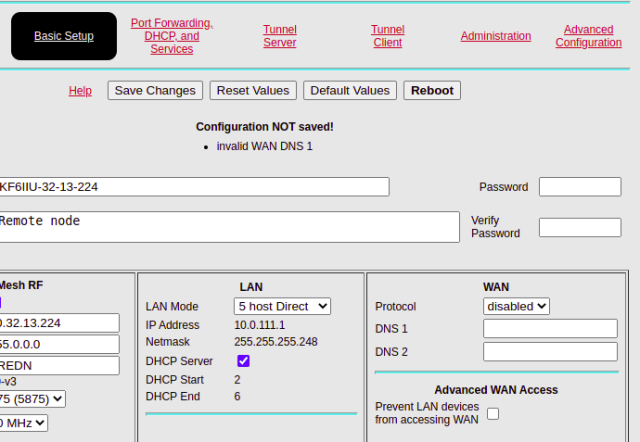Open the Tunnel Server page

[x=280, y=36]
